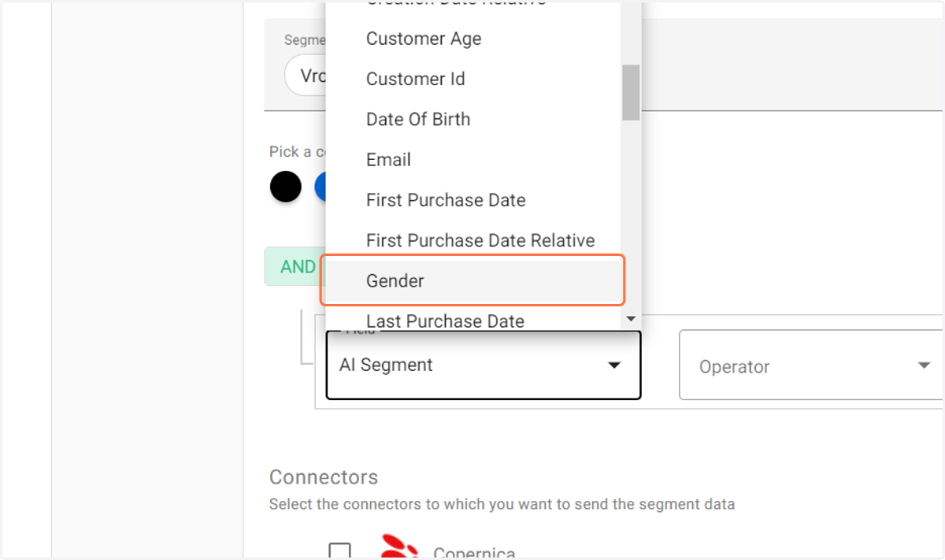
Task: Select Gender from the field list
Action: pyautogui.click(x=472, y=280)
